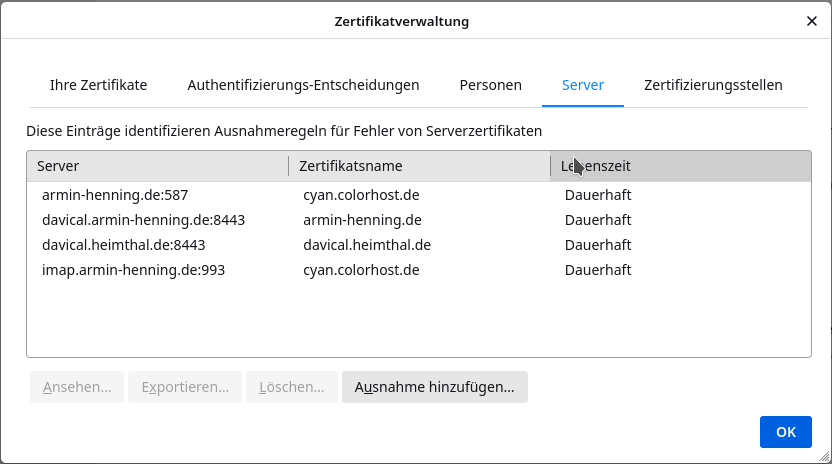This screenshot has width=832, height=464.
Task: Click the Server tab
Action: pos(583,85)
